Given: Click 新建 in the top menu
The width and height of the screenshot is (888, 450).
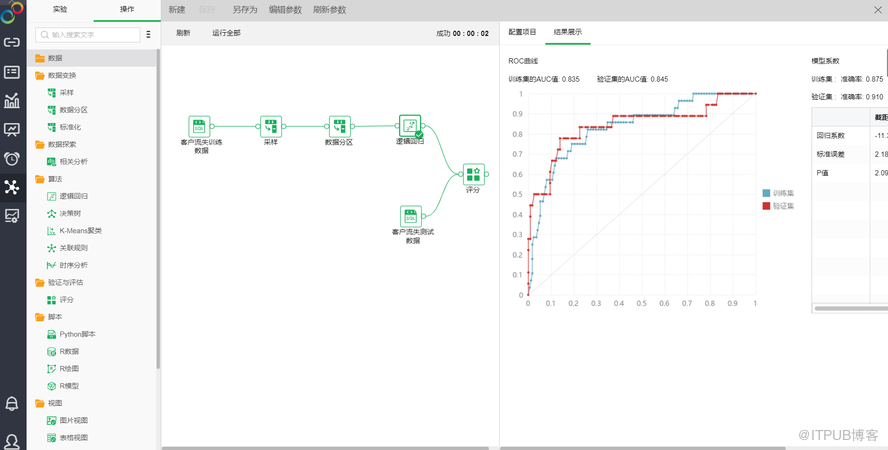Looking at the screenshot, I should (x=177, y=10).
